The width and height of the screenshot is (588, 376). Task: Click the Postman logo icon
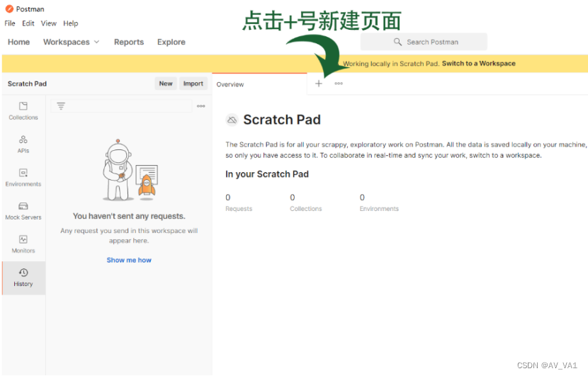click(9, 8)
